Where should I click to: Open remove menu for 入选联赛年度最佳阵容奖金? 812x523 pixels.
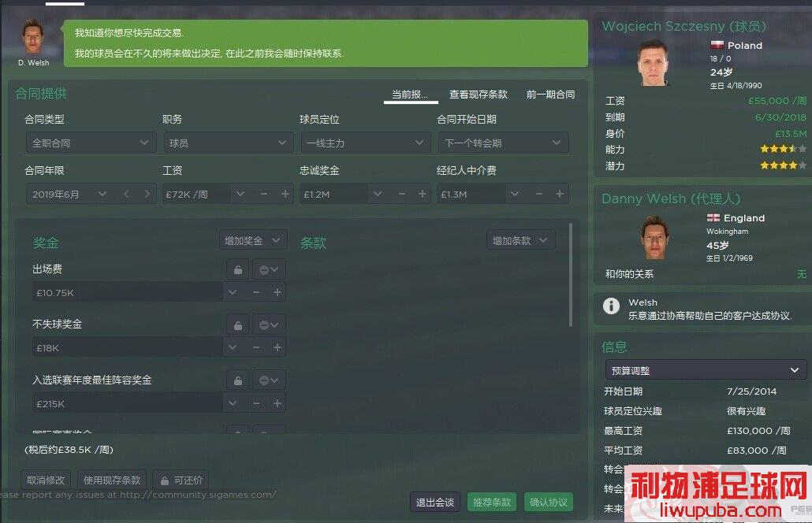tap(269, 380)
